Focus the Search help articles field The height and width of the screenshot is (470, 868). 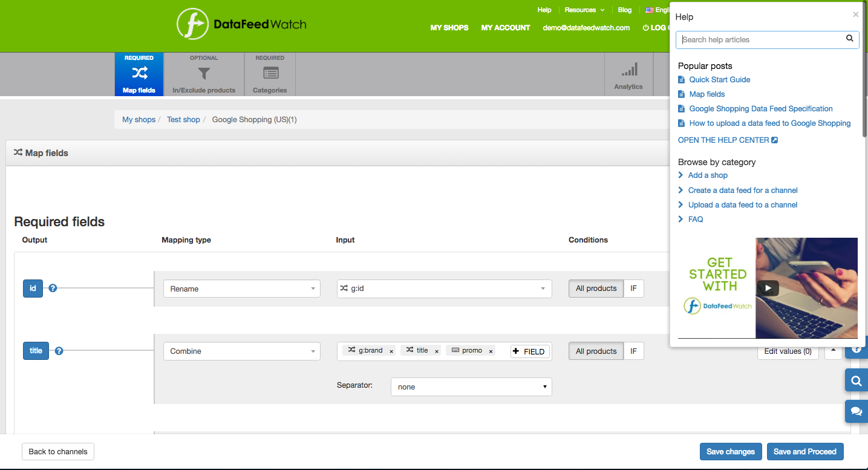(x=767, y=39)
